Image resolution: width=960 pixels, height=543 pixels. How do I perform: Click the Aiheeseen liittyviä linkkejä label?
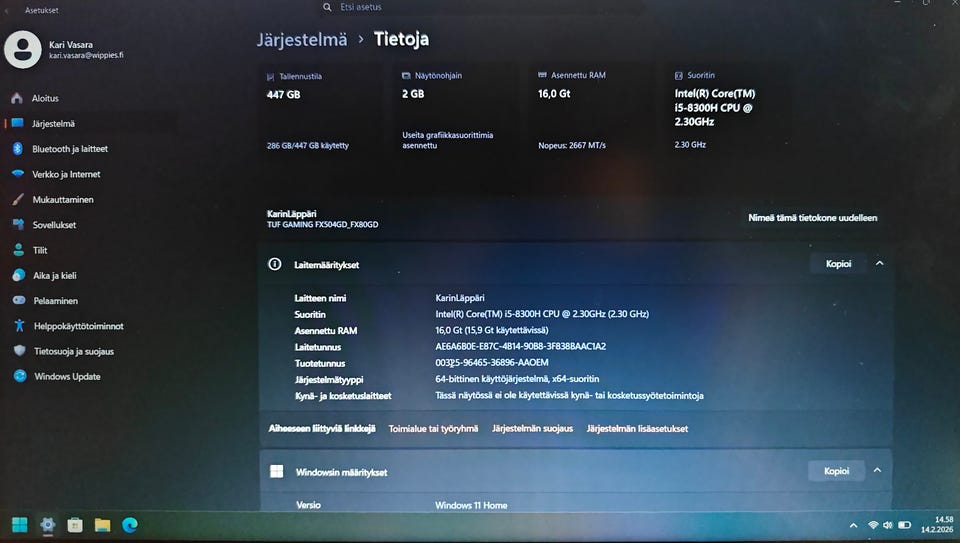coord(322,429)
